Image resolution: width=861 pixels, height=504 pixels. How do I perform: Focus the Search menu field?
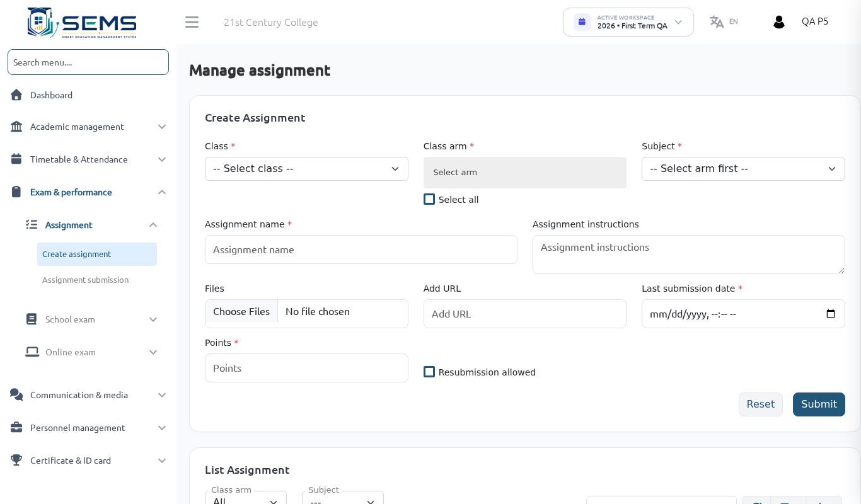click(88, 62)
